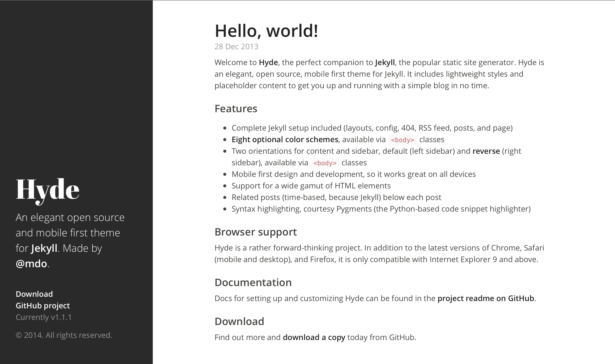Screen dimensions: 615x364
Task: Visit the @mdo author link
Action: click(31, 264)
